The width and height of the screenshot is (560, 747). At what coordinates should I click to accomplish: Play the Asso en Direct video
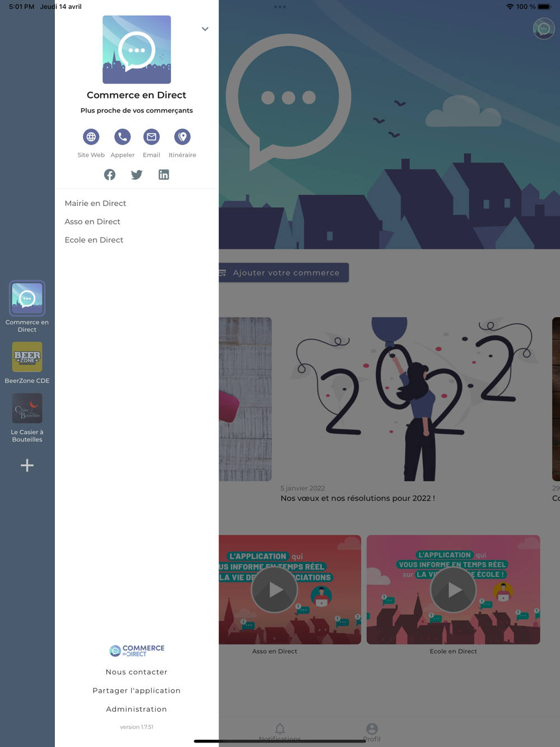[x=274, y=590]
